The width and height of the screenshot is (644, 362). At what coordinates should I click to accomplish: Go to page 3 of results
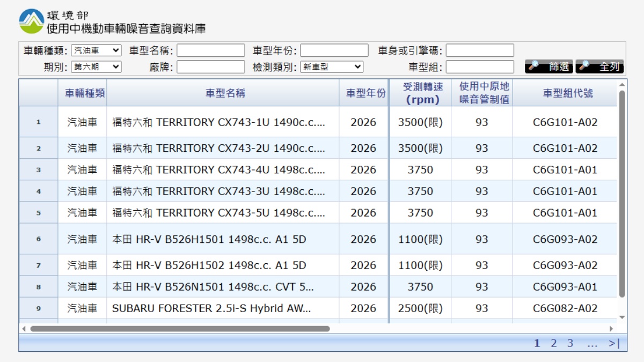570,343
